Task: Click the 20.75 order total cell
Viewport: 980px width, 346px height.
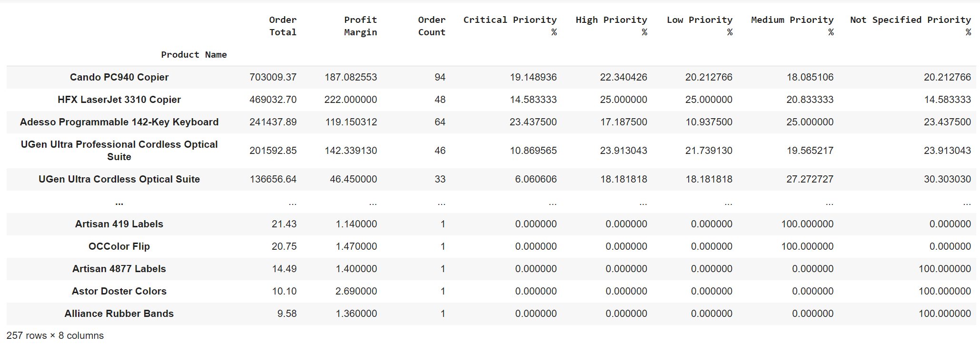Action: 284,246
